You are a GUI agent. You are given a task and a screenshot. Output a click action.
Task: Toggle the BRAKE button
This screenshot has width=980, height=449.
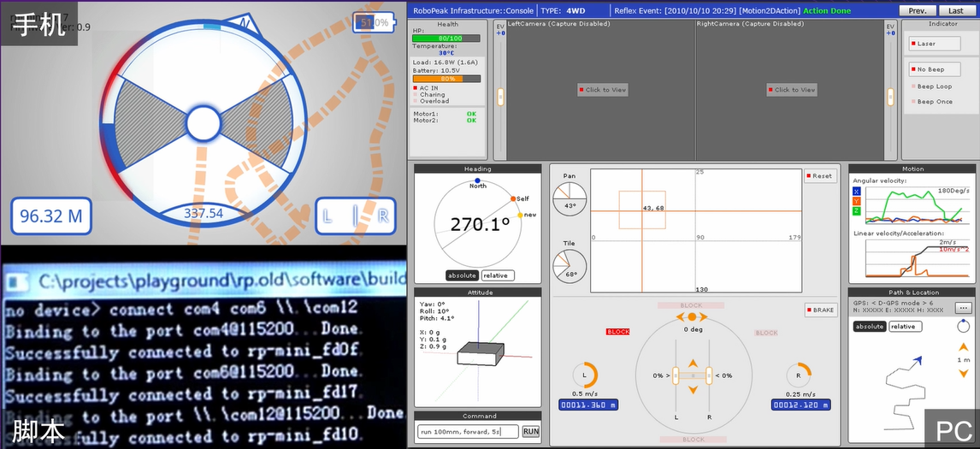coord(819,310)
